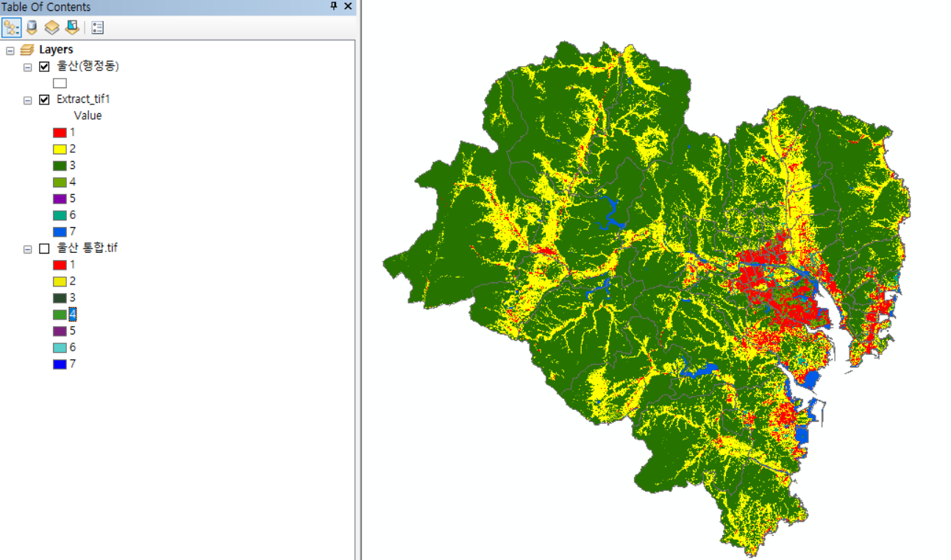Select the Layers data frame label
Viewport: 951px width, 560px height.
coord(56,50)
